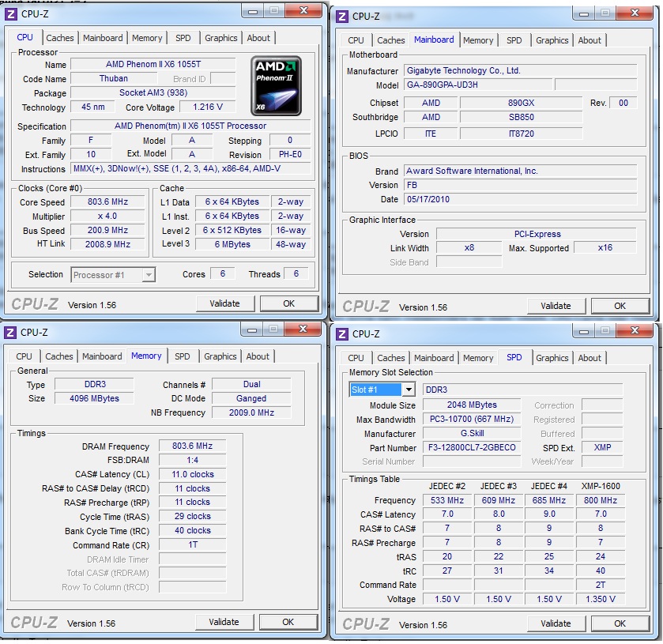Select SPD tab in the Memory window
Viewport: 663px width, 644px height.
click(183, 356)
